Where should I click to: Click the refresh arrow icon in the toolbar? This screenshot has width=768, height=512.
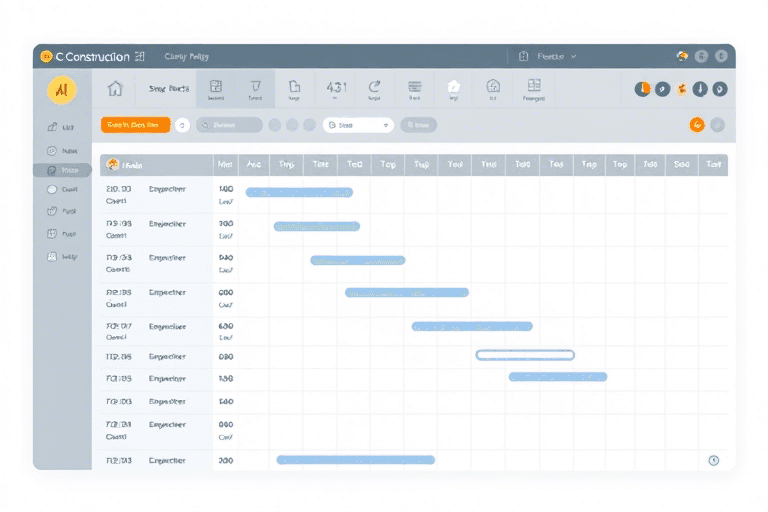[x=374, y=89]
